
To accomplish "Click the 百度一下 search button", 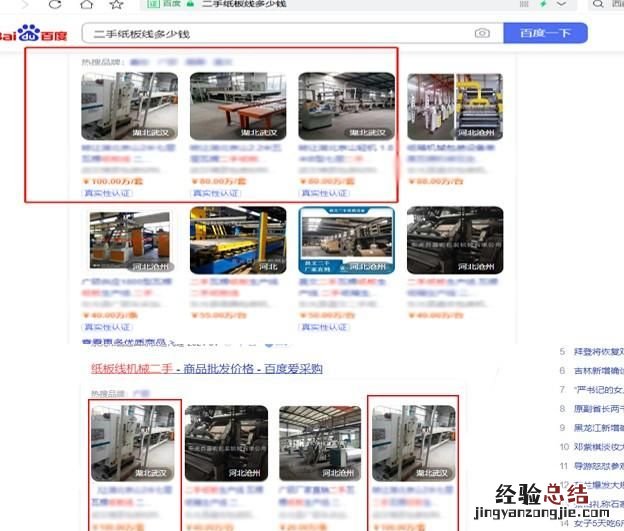I will point(545,33).
